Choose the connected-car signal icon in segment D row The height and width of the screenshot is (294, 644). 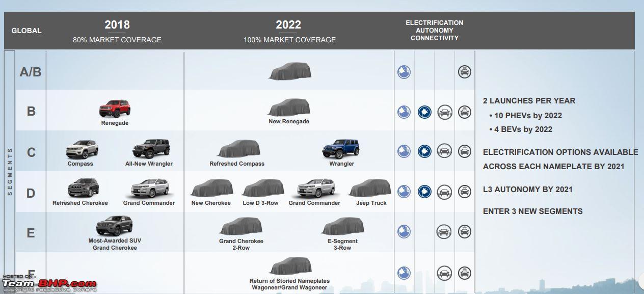[x=464, y=192]
